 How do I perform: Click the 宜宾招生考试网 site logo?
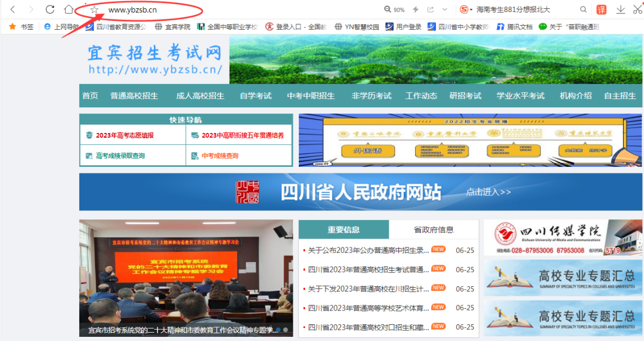(x=155, y=60)
